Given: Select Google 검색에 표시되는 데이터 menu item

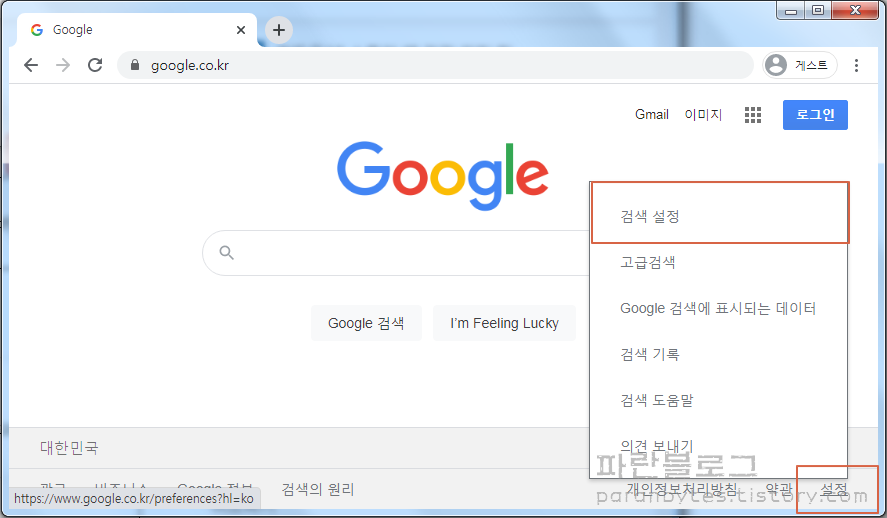Looking at the screenshot, I should click(720, 308).
